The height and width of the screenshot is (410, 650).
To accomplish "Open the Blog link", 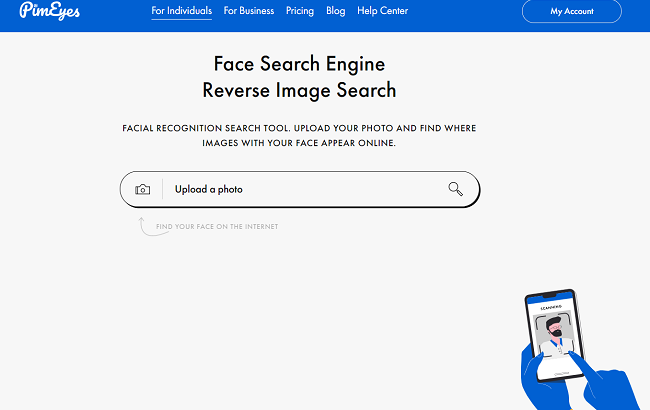I will pyautogui.click(x=335, y=11).
